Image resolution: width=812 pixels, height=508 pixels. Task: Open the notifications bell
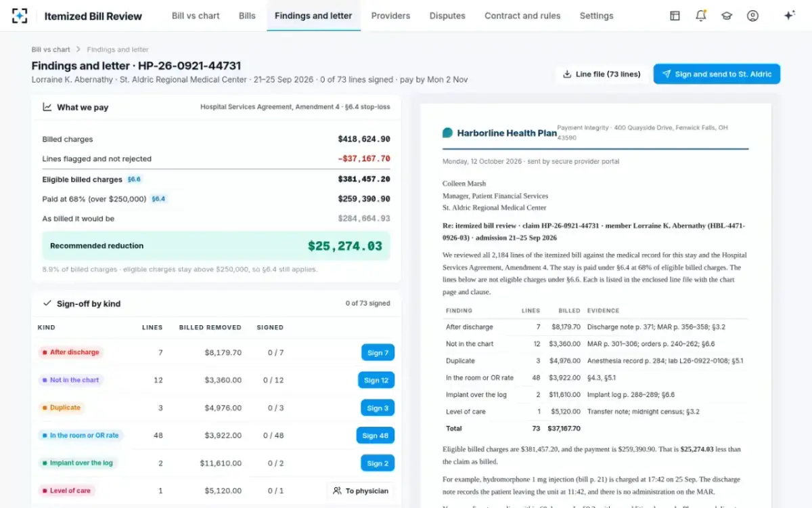pos(701,16)
